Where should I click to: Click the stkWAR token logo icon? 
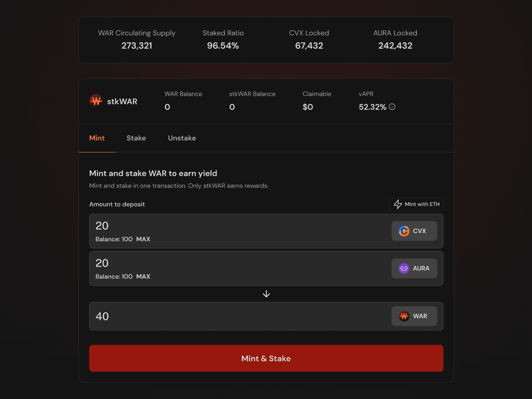click(96, 101)
